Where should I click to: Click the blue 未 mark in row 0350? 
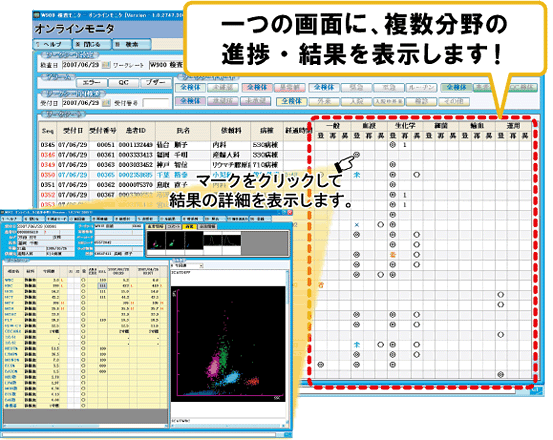tap(357, 175)
